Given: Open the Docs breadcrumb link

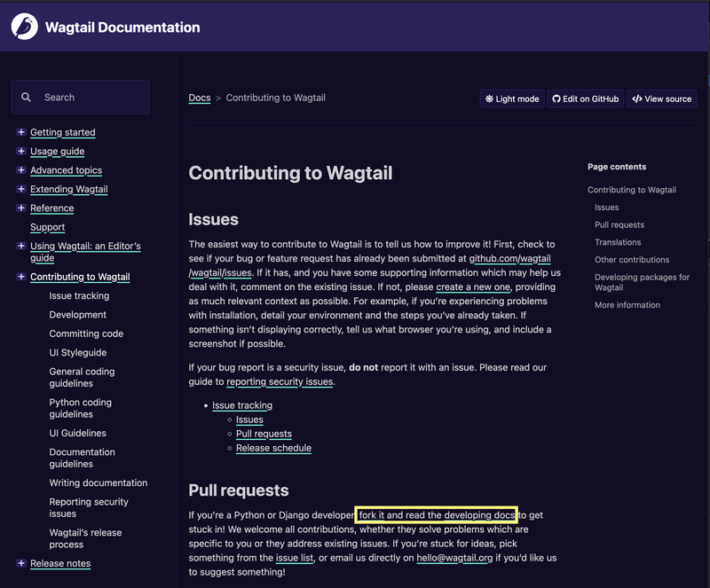Looking at the screenshot, I should pos(200,98).
